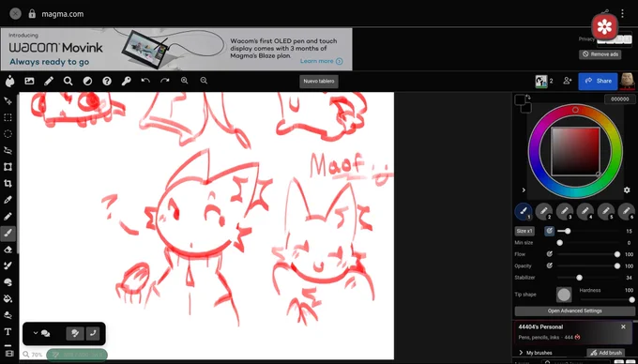Image resolution: width=638 pixels, height=364 pixels.
Task: Select the move/selection arrow tool
Action: pyautogui.click(x=8, y=101)
